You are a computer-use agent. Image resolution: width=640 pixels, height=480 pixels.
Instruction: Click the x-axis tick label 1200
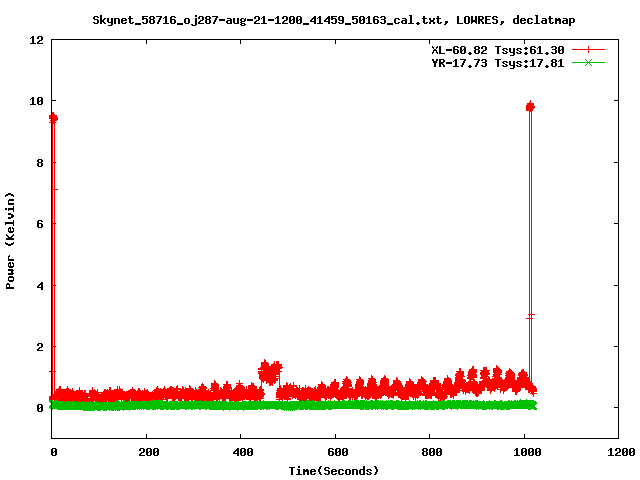coord(621,452)
